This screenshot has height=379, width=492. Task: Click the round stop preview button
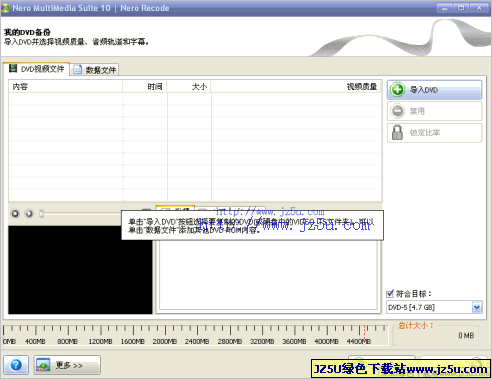pyautogui.click(x=15, y=213)
